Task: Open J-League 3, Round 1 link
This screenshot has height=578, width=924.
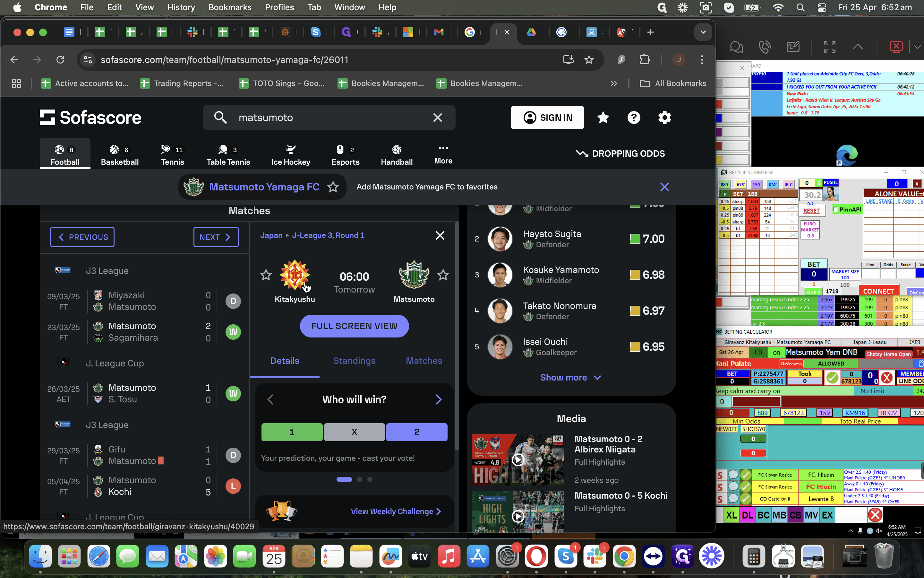Action: pyautogui.click(x=328, y=235)
